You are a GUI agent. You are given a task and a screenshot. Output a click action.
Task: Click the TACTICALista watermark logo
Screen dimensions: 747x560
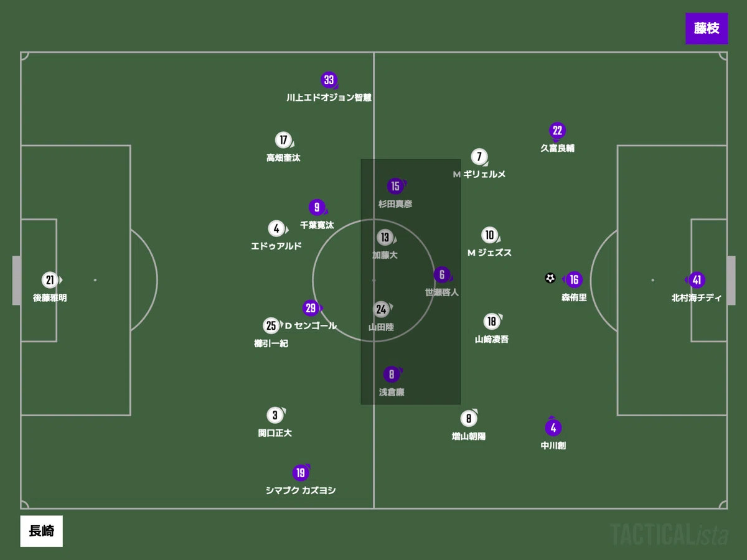point(669,534)
